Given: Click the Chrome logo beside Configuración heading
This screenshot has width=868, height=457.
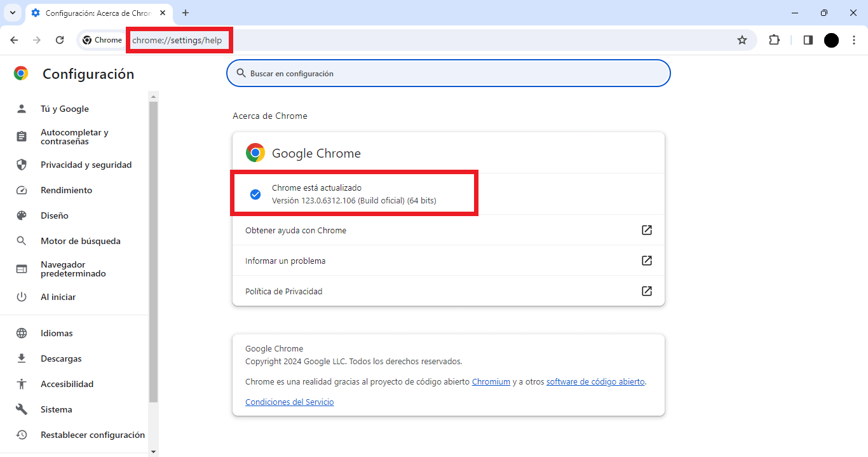Looking at the screenshot, I should click(x=21, y=74).
